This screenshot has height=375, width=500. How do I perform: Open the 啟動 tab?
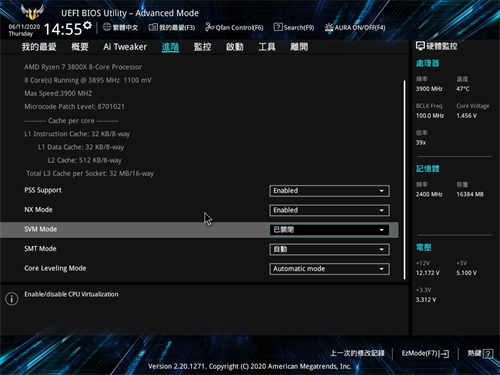pos(235,47)
